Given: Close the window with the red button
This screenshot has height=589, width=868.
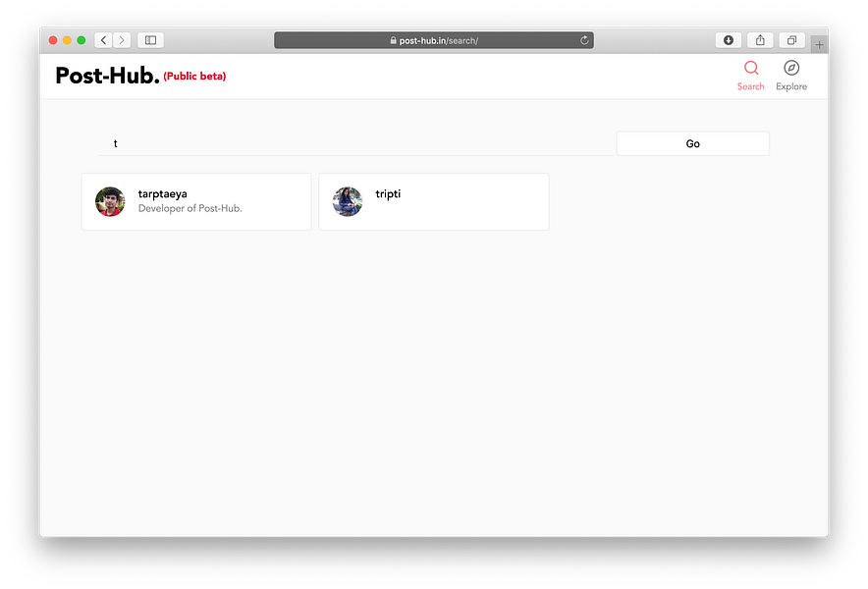Looking at the screenshot, I should pyautogui.click(x=53, y=40).
